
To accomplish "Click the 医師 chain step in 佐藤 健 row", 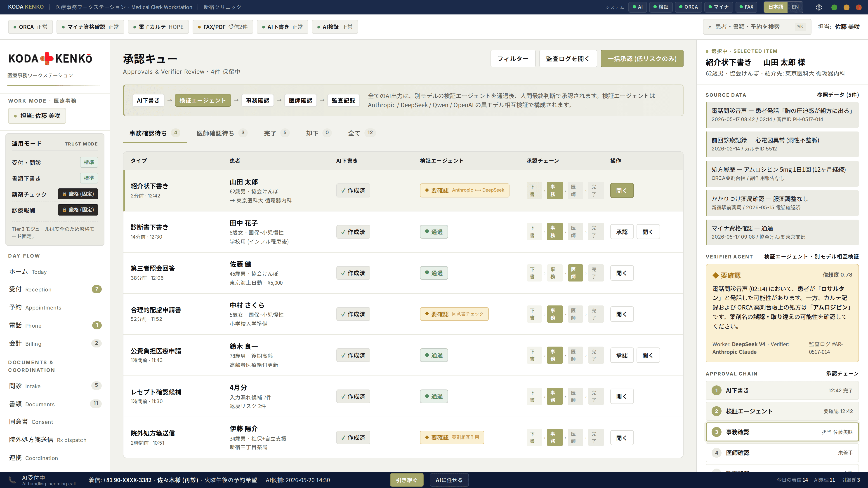I will pos(575,273).
